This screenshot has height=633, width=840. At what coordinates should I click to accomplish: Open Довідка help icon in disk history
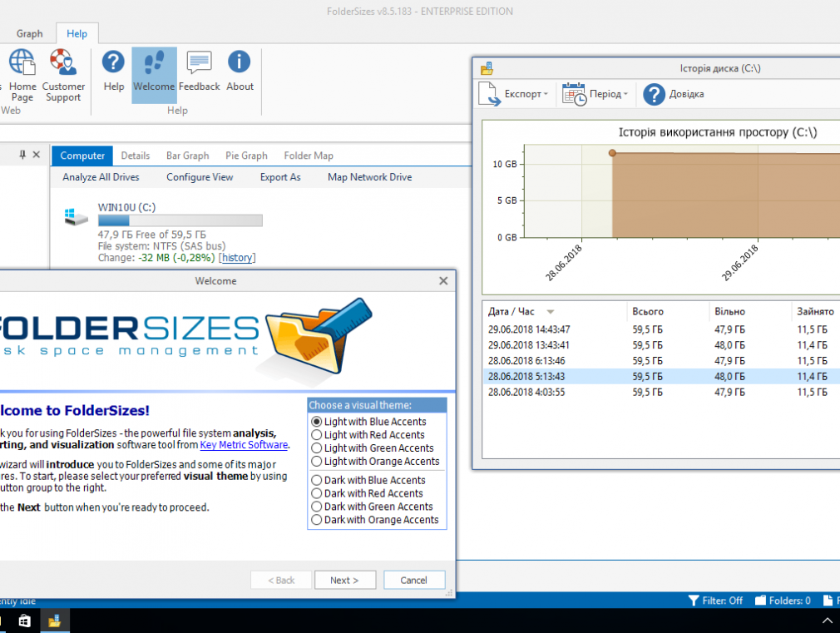(654, 94)
